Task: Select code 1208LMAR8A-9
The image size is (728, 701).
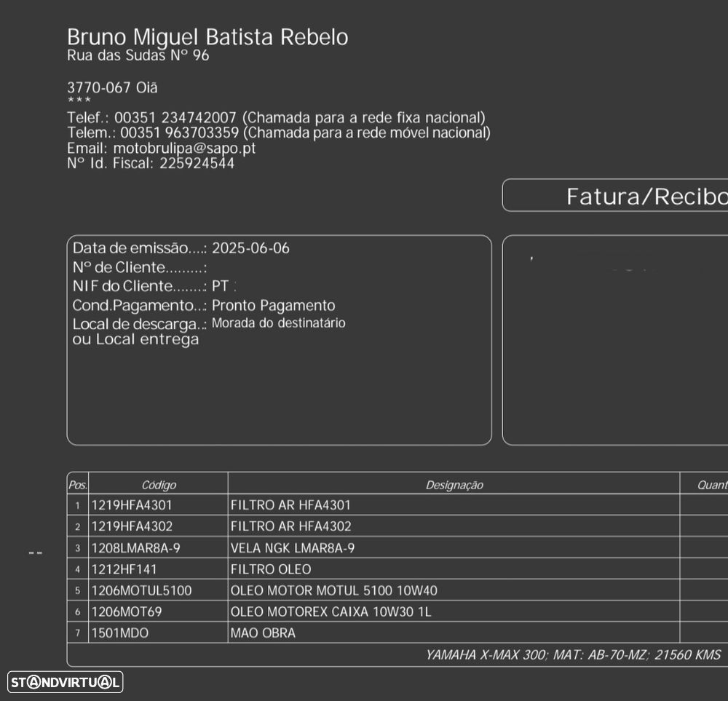Action: [135, 548]
